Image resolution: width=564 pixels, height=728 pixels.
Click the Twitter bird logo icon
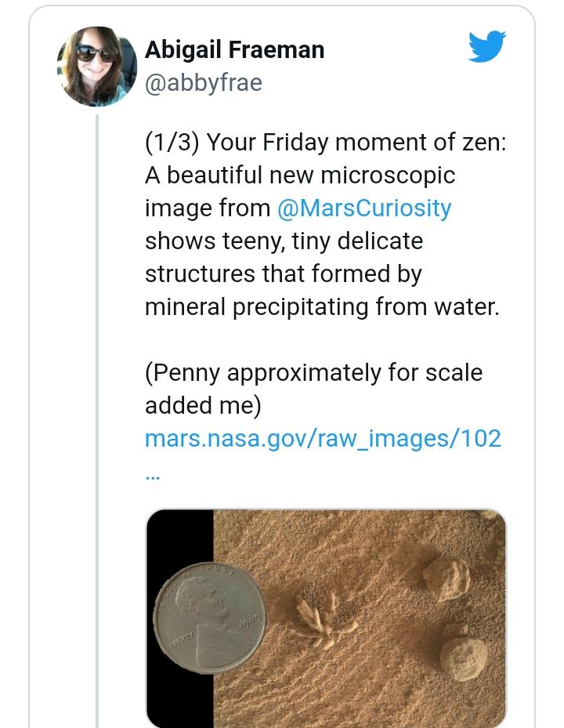[486, 46]
